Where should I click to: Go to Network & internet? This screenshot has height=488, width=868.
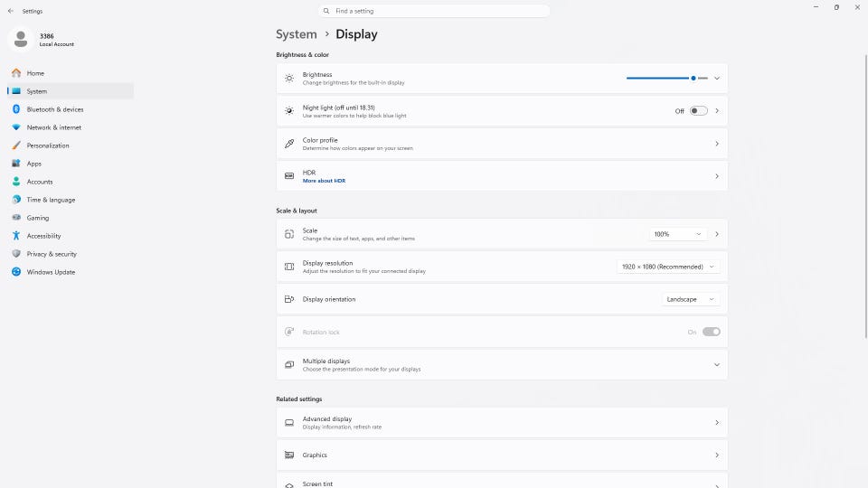click(x=71, y=127)
